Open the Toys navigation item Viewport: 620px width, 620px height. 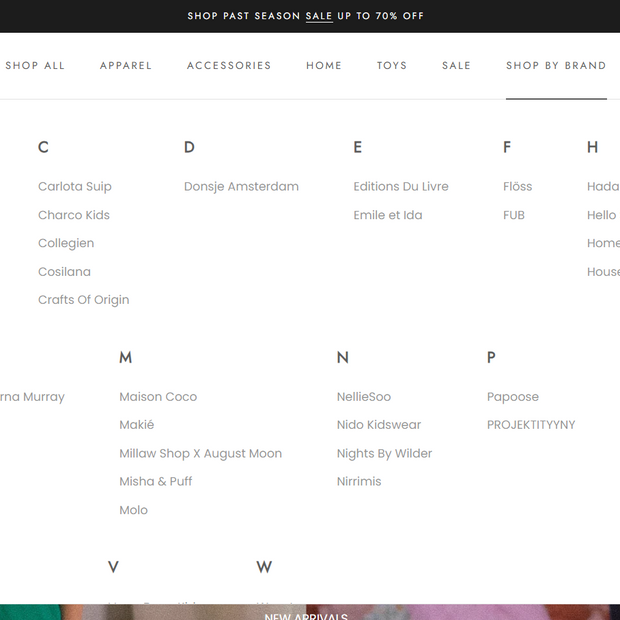point(392,66)
